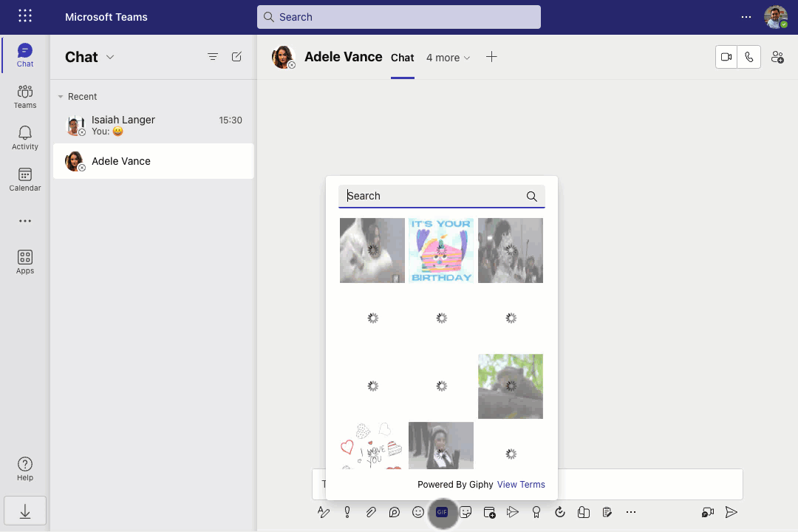Start an audio call with Adele

(749, 58)
